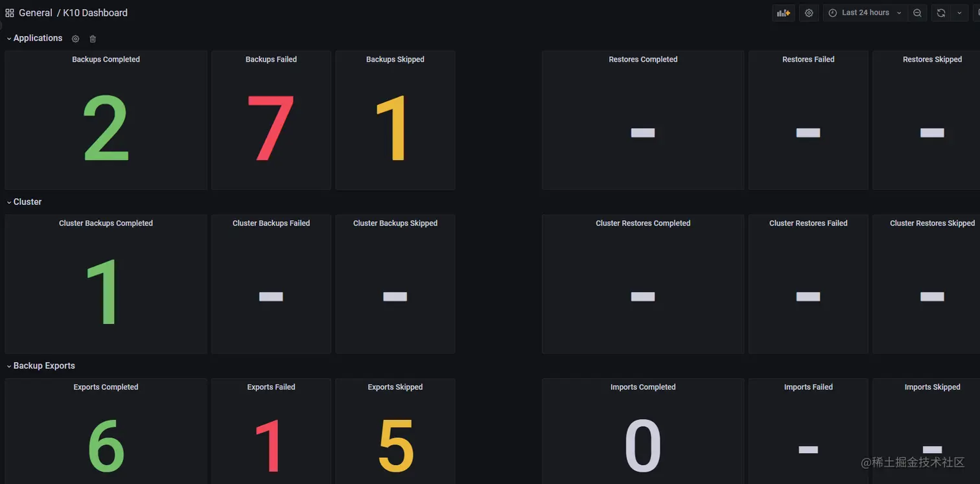The width and height of the screenshot is (980, 484).
Task: Open dashboard settings gear in top toolbar
Action: (x=809, y=13)
